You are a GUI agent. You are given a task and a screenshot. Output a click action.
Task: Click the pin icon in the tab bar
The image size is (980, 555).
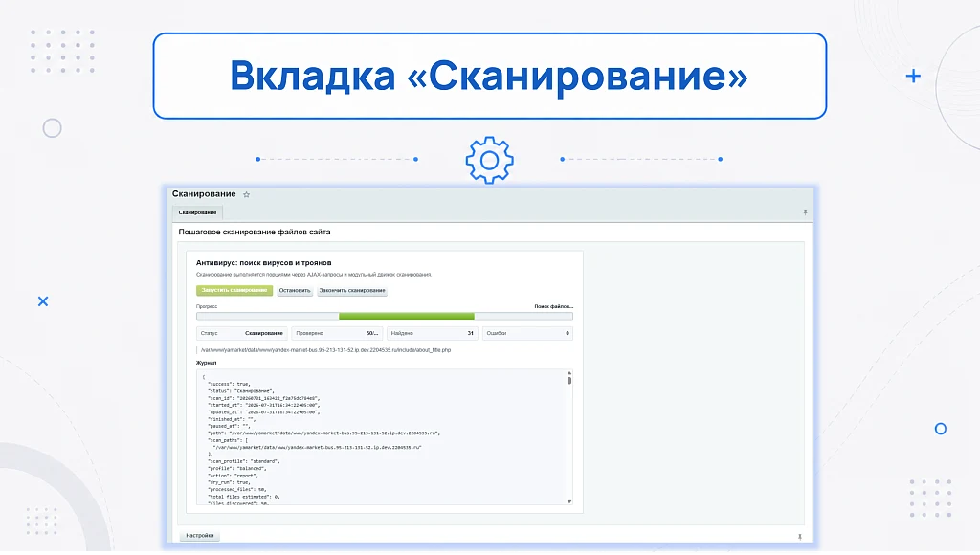click(805, 212)
